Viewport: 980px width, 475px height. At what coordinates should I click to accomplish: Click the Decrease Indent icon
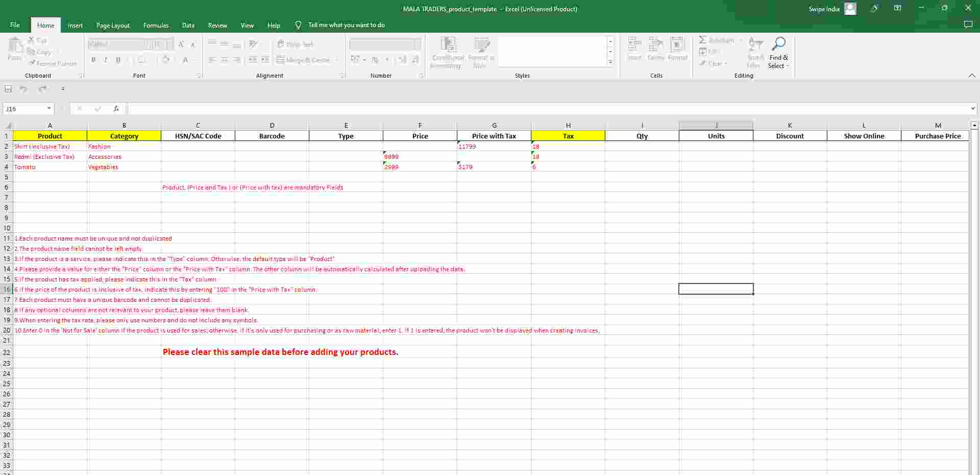253,60
